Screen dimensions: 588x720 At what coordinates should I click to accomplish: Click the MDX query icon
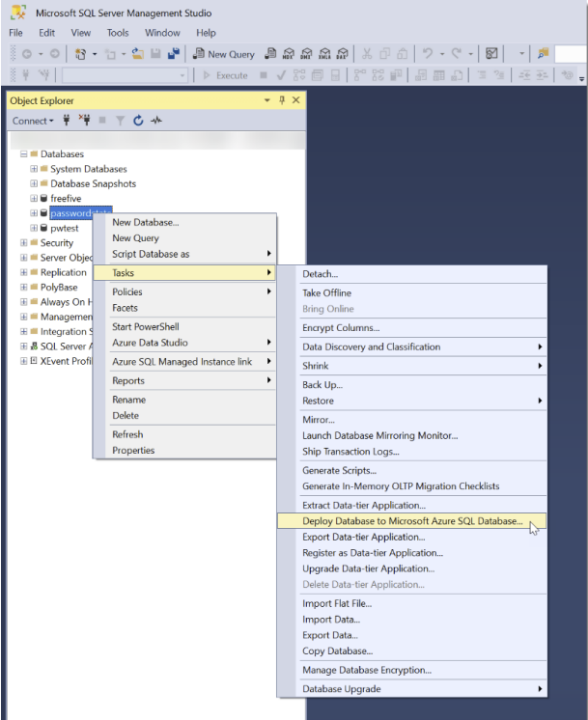(x=289, y=54)
